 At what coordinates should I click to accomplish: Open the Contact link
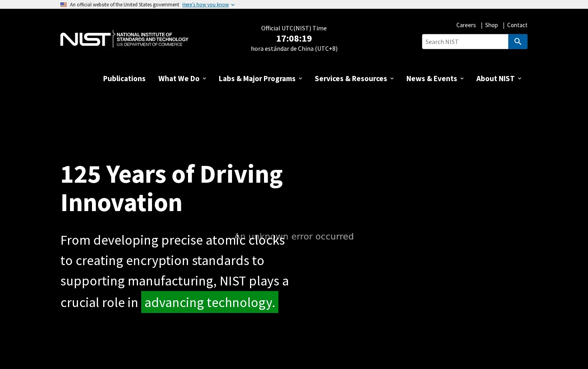517,25
